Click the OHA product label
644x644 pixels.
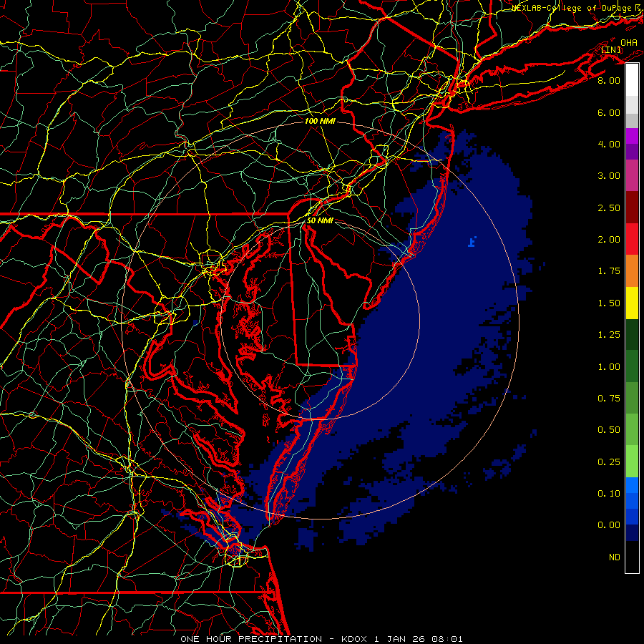tap(629, 43)
